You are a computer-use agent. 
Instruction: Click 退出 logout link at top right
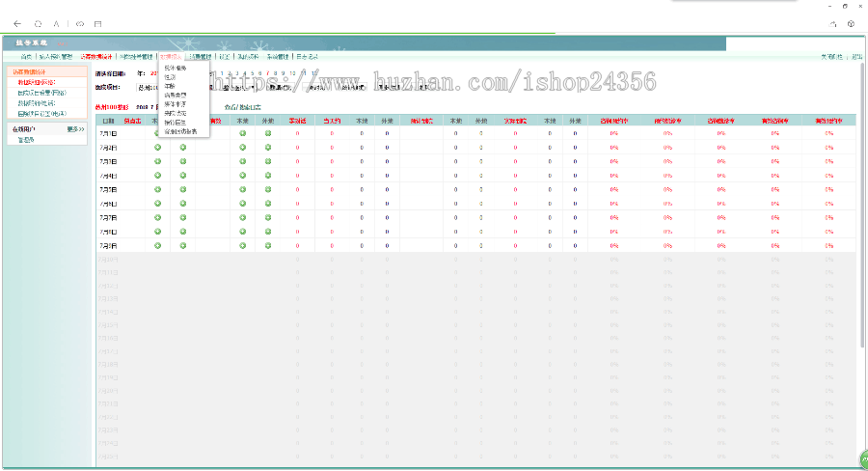[x=857, y=57]
